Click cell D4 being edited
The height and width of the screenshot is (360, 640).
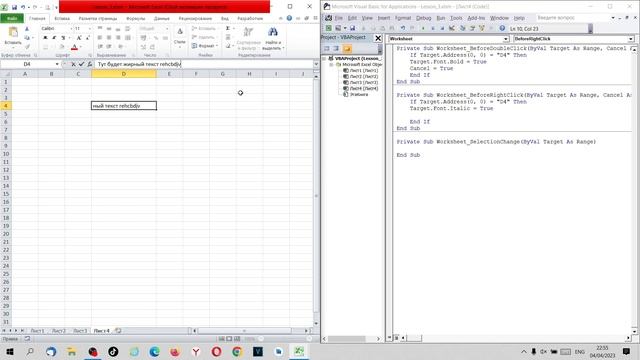pyautogui.click(x=124, y=106)
